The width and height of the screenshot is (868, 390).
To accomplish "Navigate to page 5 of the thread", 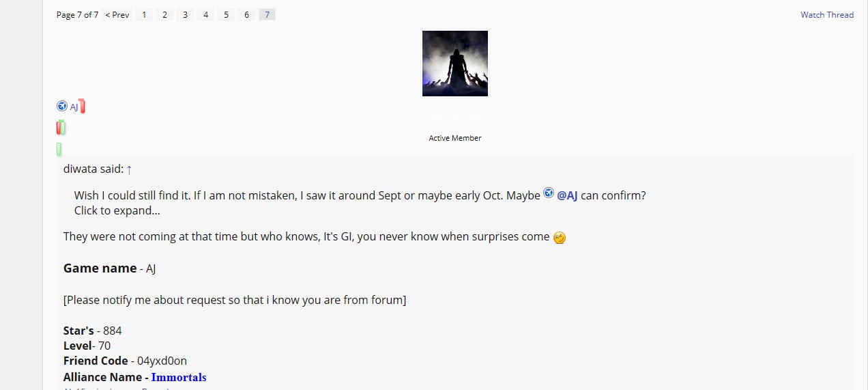I will pyautogui.click(x=226, y=14).
